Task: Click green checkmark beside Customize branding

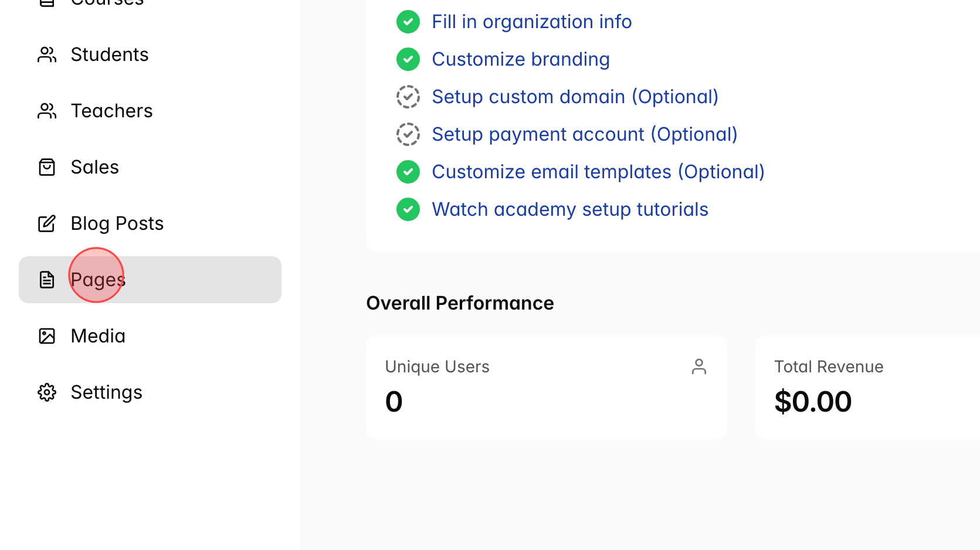Action: coord(408,59)
